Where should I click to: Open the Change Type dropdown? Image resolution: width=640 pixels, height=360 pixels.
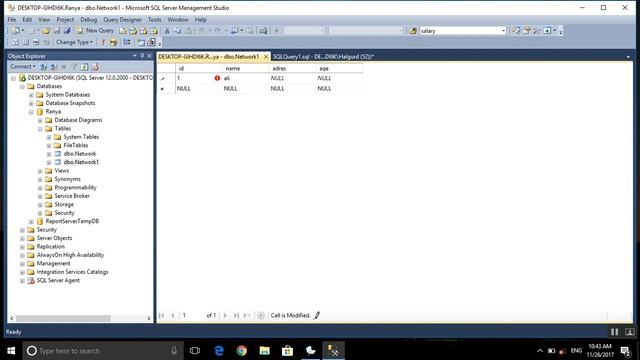tap(74, 42)
